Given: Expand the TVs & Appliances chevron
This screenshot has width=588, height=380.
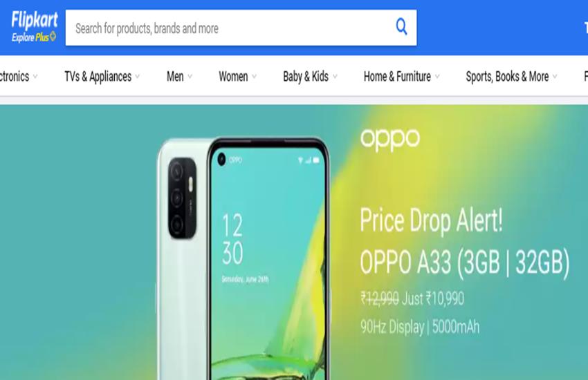Looking at the screenshot, I should pyautogui.click(x=137, y=77).
